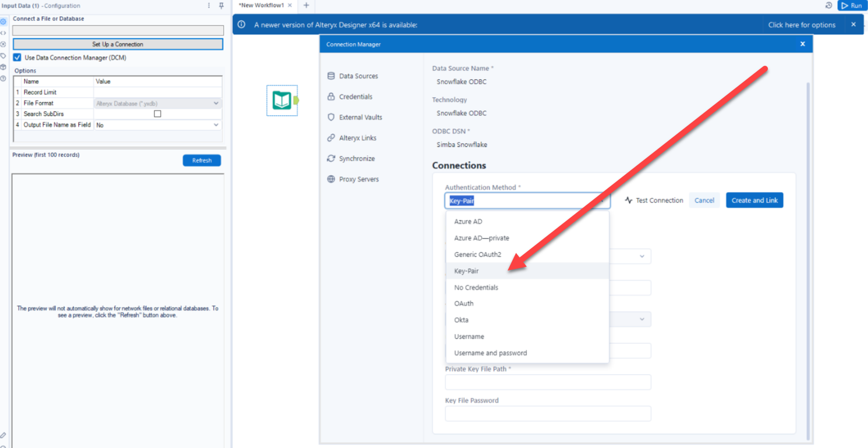Choose Generic OAuth2 from the list

527,254
